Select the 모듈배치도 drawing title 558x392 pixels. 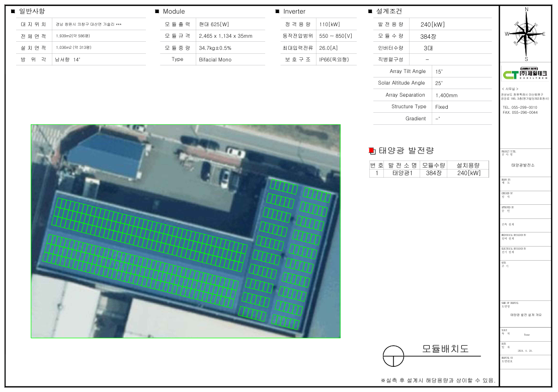[445, 349]
